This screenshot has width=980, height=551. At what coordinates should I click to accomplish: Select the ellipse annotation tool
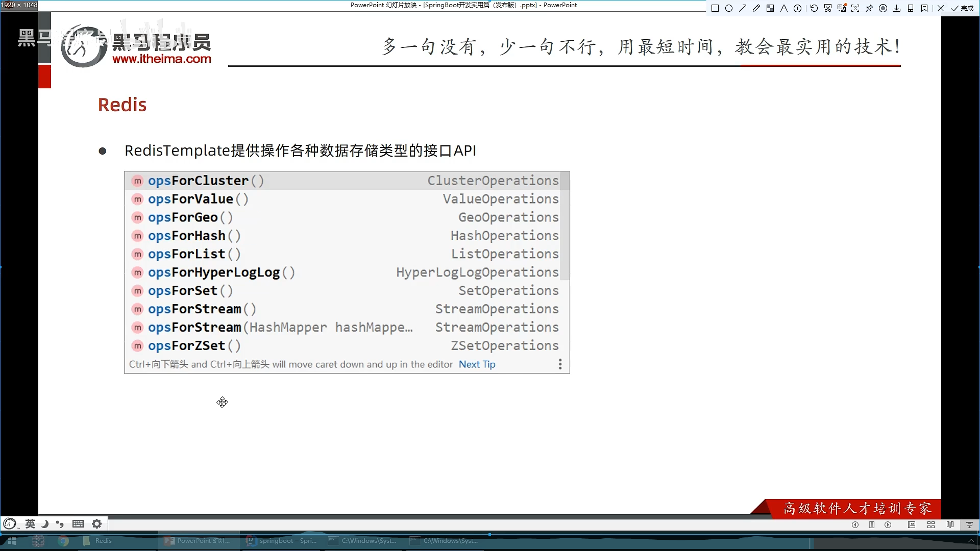(x=729, y=8)
